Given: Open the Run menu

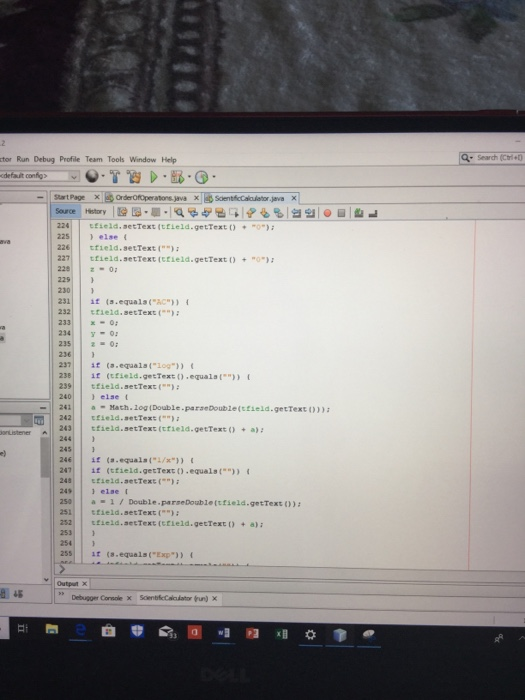Looking at the screenshot, I should pos(23,159).
